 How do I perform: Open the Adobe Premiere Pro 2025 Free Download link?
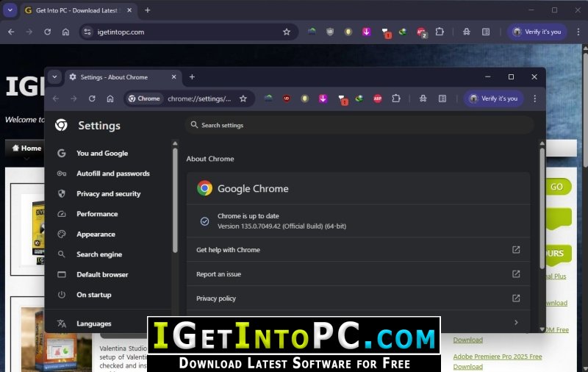pyautogui.click(x=498, y=361)
